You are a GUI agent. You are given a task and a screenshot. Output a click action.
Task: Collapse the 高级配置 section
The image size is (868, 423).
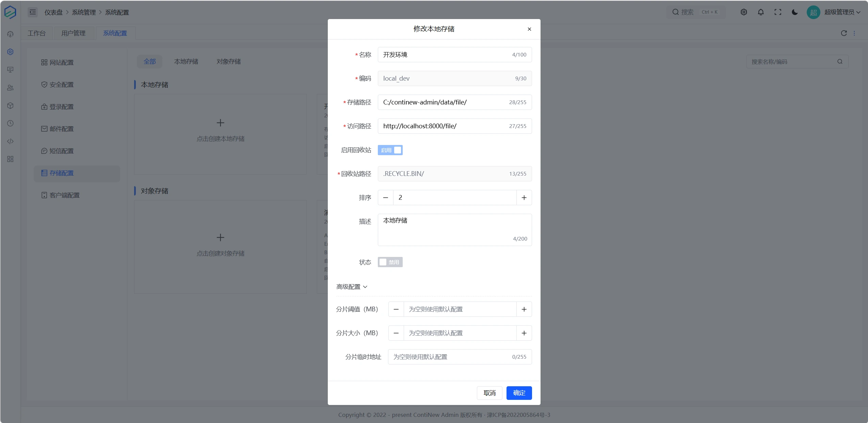pos(352,287)
